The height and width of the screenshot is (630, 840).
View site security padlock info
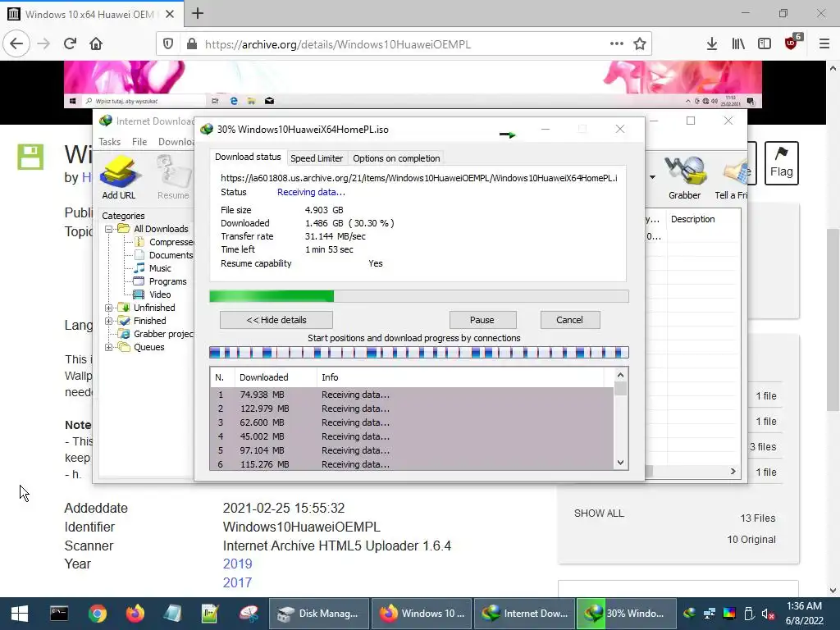tap(192, 44)
